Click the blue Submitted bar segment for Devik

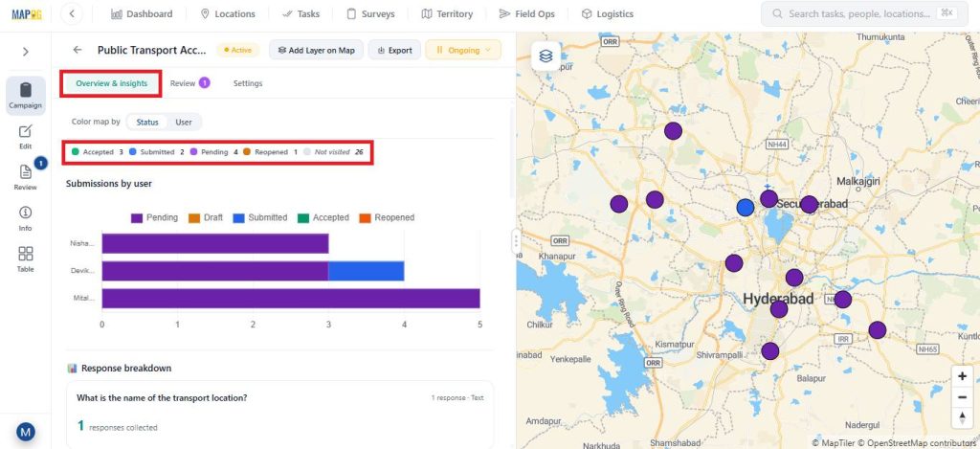pyautogui.click(x=367, y=271)
